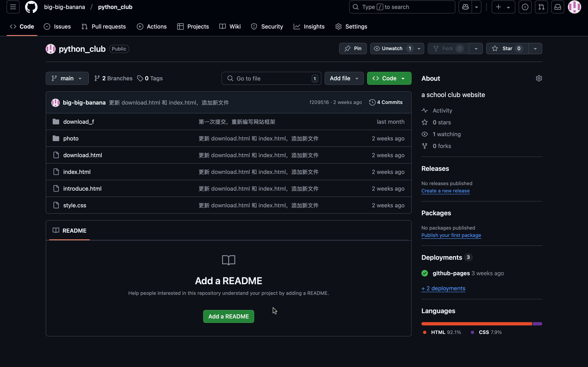
Task: Click the orange HTML segment of language bar
Action: pyautogui.click(x=477, y=324)
